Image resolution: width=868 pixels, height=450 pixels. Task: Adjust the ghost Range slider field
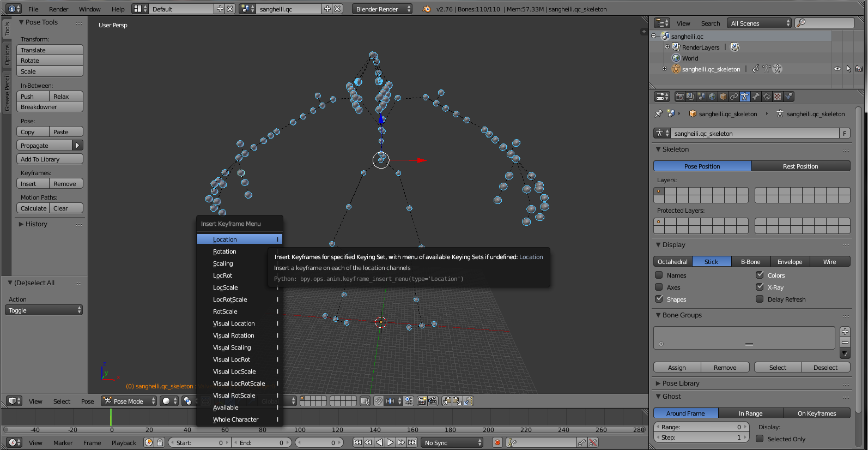pos(701,427)
